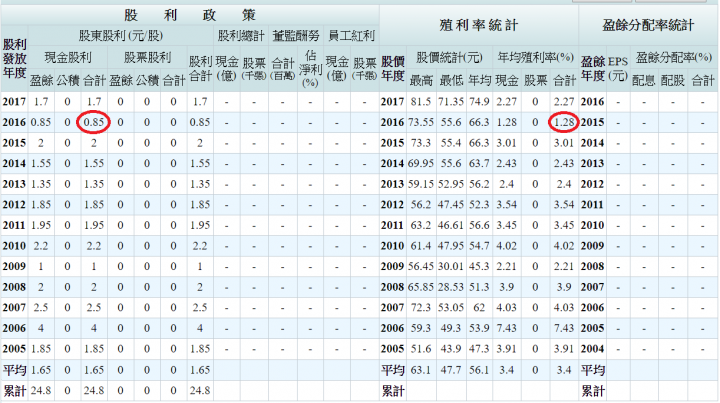The width and height of the screenshot is (720, 403).
Task: Click the 股利政策 section header
Action: [x=190, y=16]
